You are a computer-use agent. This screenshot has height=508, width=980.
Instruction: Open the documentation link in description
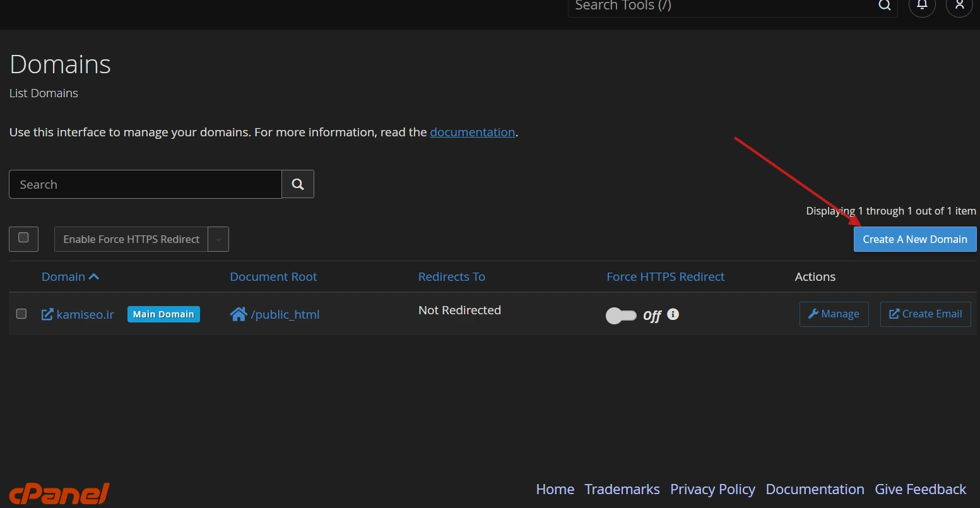tap(473, 132)
